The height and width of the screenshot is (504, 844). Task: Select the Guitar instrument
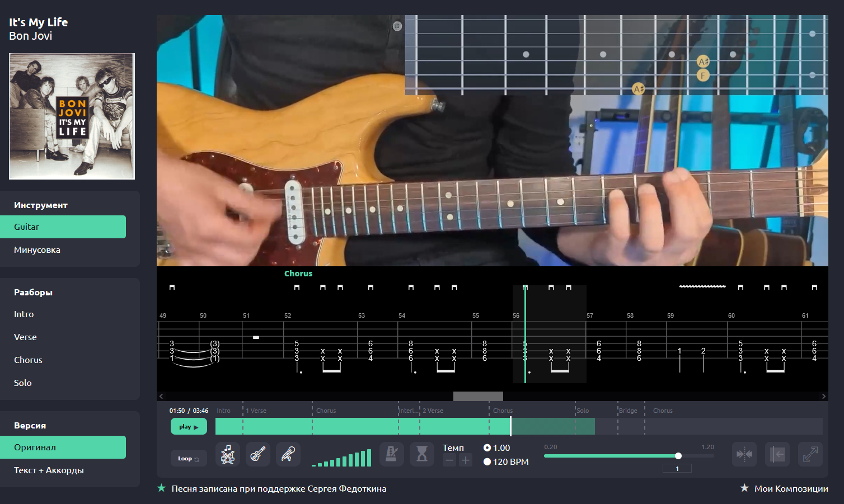(63, 227)
